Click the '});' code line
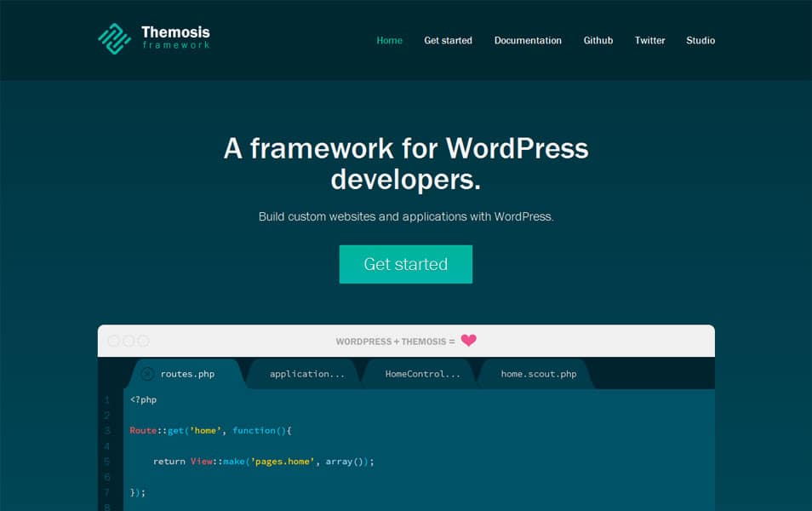 click(138, 492)
